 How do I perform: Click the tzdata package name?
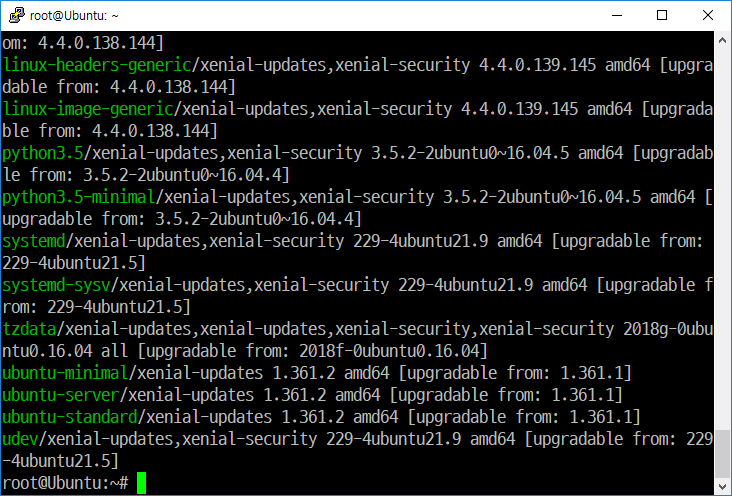[x=29, y=329]
